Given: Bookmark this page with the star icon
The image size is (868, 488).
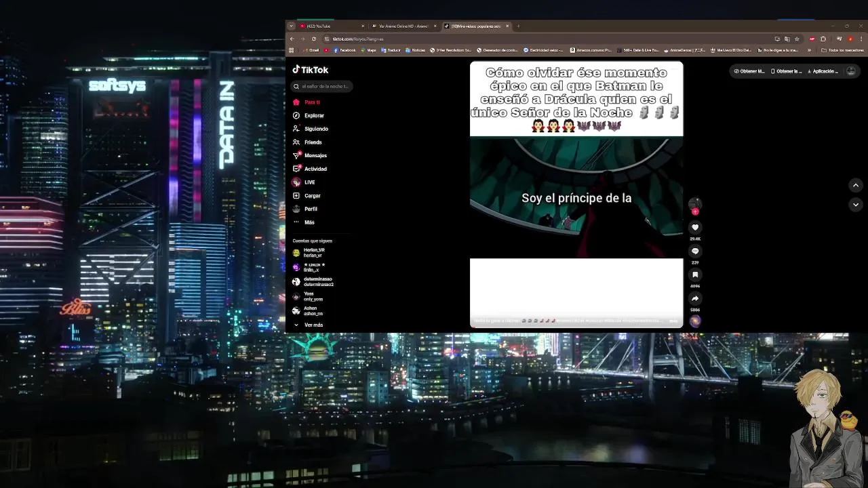Looking at the screenshot, I should coord(797,39).
